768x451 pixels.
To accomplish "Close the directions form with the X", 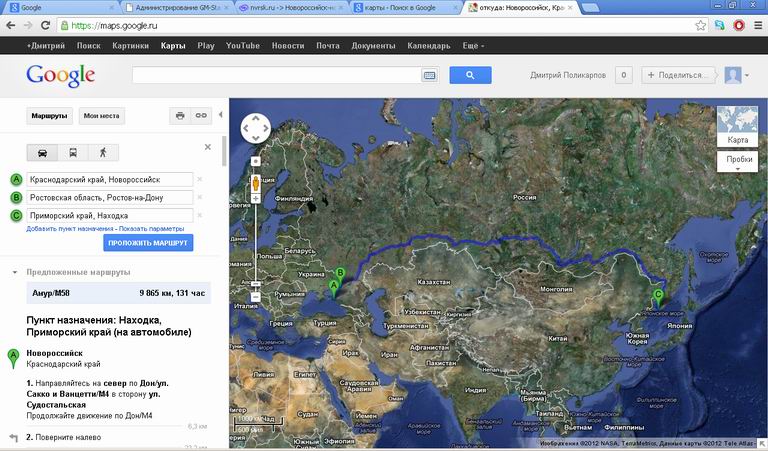I will (208, 147).
